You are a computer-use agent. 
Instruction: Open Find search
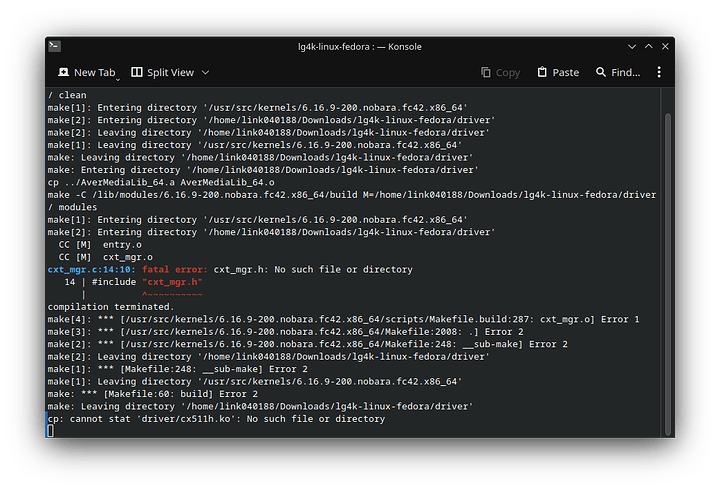point(618,73)
